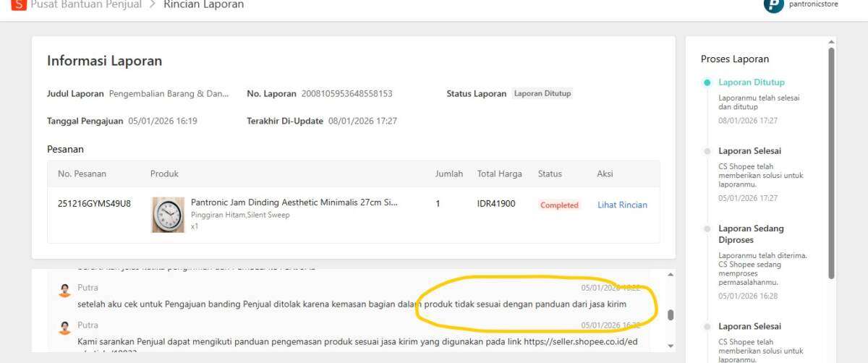Click the Rincian Laporan breadcrumb

coord(204,4)
